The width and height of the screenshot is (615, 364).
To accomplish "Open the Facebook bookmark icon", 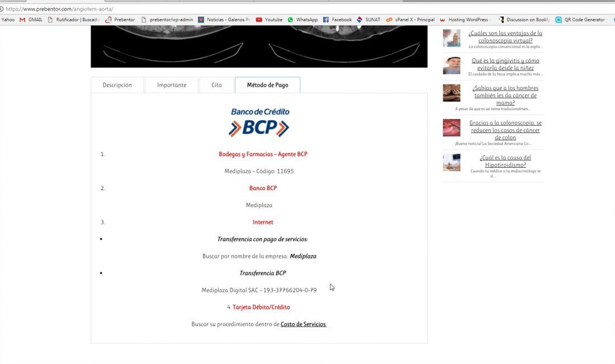I will tap(326, 20).
